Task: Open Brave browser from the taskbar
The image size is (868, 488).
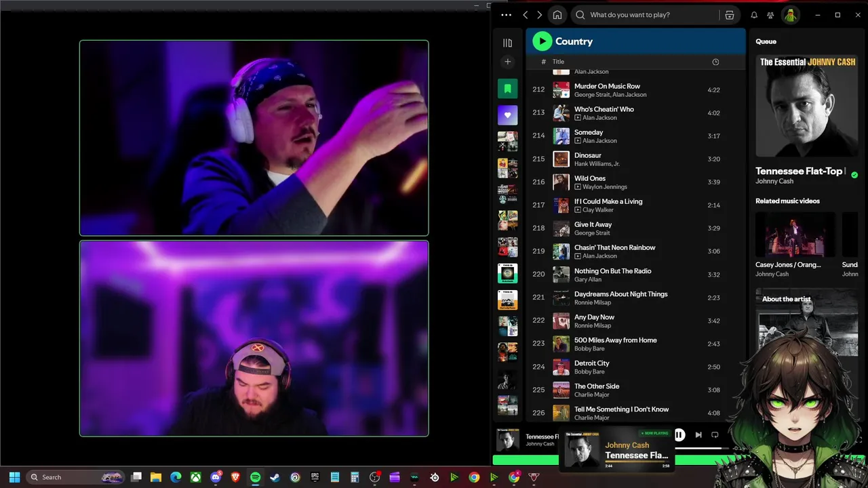Action: (x=235, y=477)
